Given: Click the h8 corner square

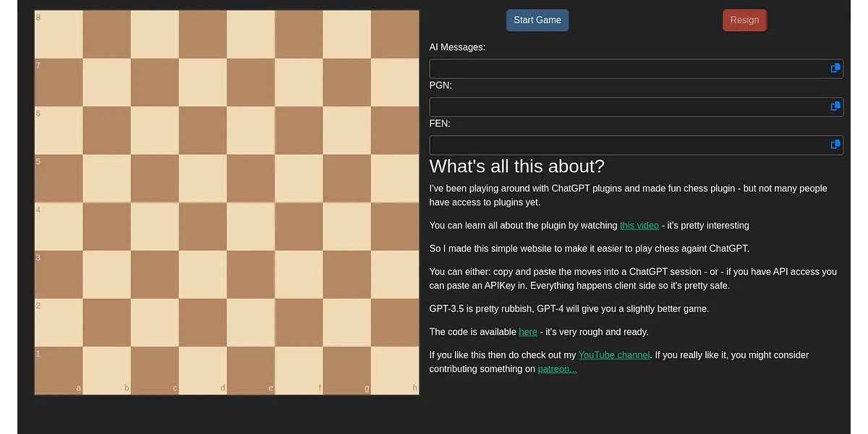Looking at the screenshot, I should tap(395, 34).
